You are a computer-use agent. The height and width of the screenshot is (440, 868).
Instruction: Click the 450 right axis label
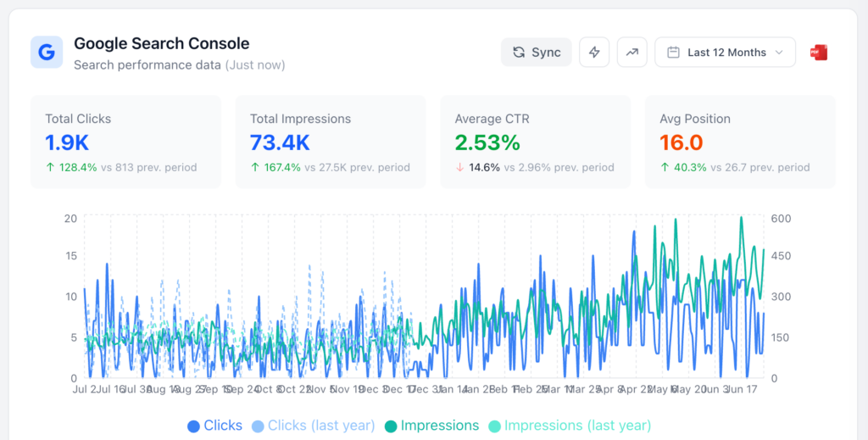click(781, 256)
